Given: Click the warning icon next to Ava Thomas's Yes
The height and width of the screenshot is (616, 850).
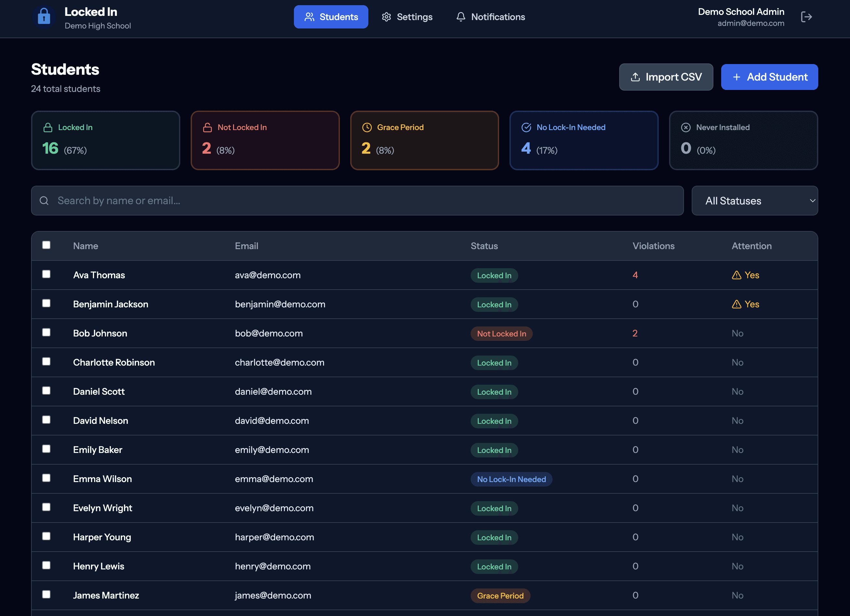Looking at the screenshot, I should [736, 275].
